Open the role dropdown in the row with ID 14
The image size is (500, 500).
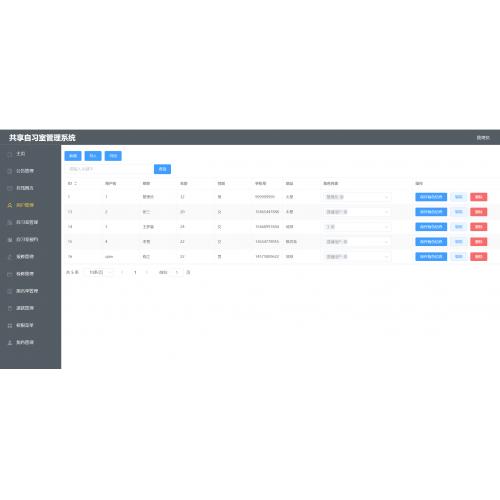[356, 227]
